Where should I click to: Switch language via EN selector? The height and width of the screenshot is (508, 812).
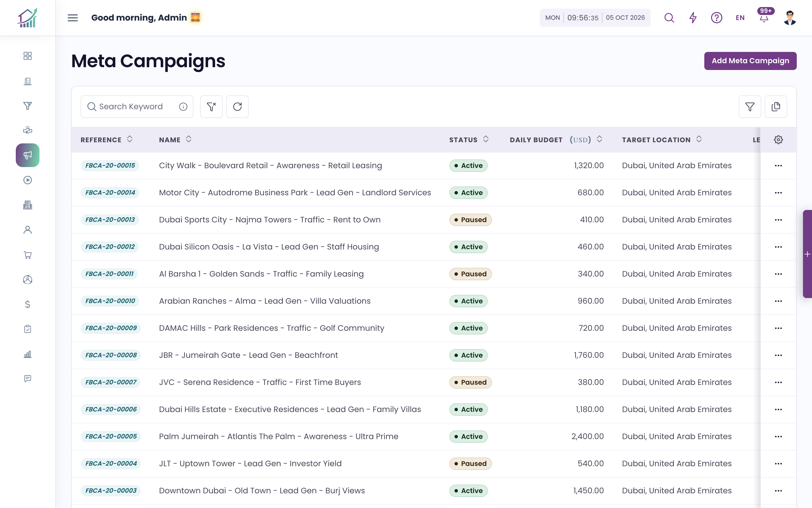coord(740,18)
